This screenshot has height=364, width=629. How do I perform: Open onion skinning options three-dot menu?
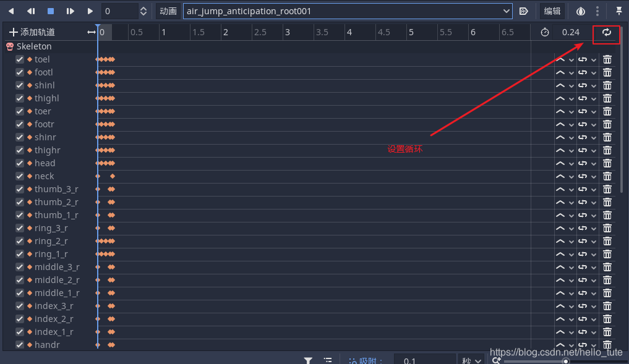click(x=597, y=11)
